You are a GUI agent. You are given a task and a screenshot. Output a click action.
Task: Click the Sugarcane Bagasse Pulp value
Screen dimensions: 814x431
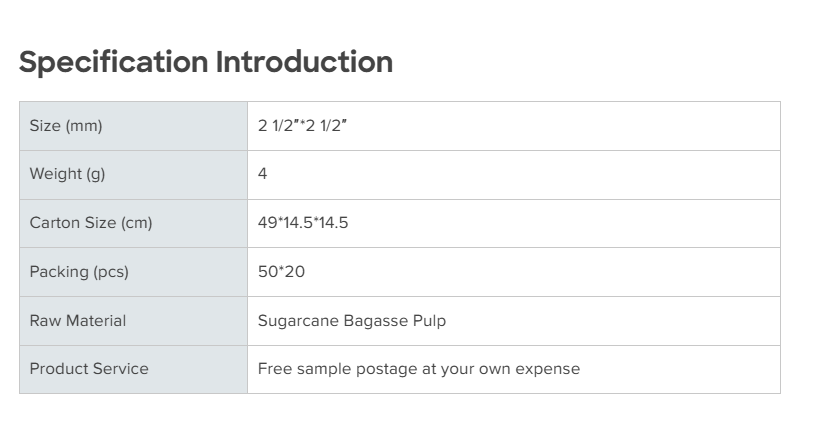coord(352,321)
